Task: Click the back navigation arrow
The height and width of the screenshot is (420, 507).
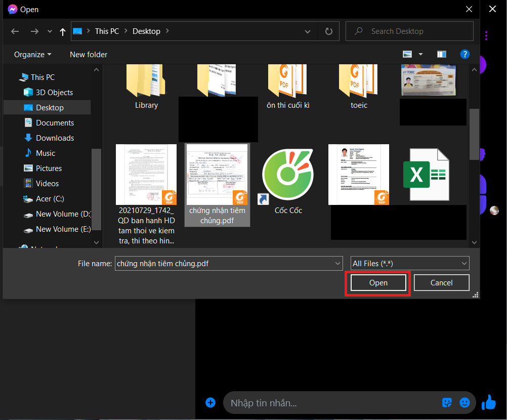Action: point(15,31)
